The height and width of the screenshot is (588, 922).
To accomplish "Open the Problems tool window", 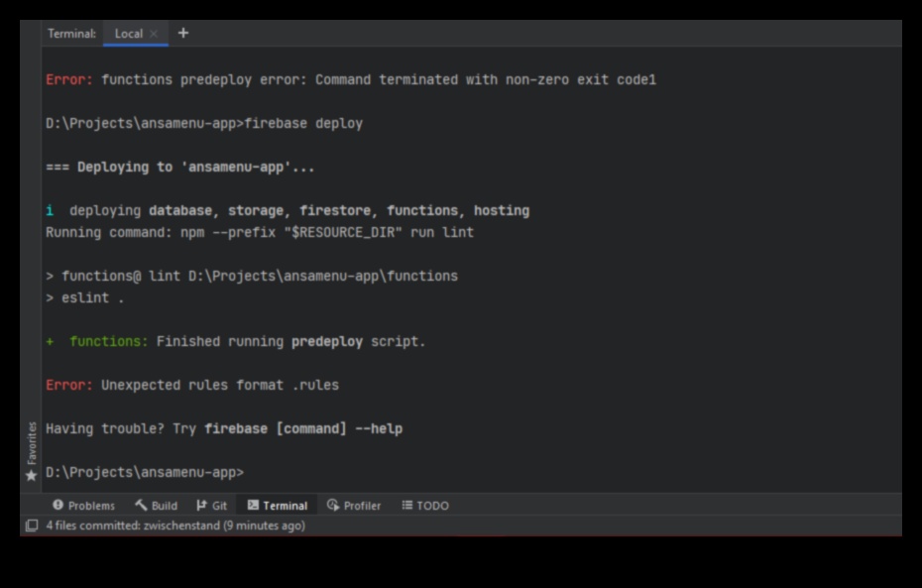I will 84,506.
